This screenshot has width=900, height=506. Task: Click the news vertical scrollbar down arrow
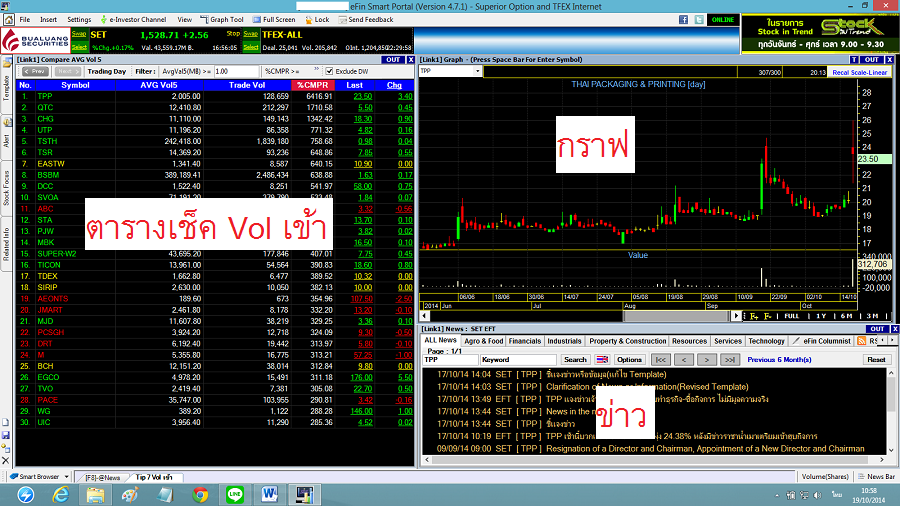click(x=891, y=450)
